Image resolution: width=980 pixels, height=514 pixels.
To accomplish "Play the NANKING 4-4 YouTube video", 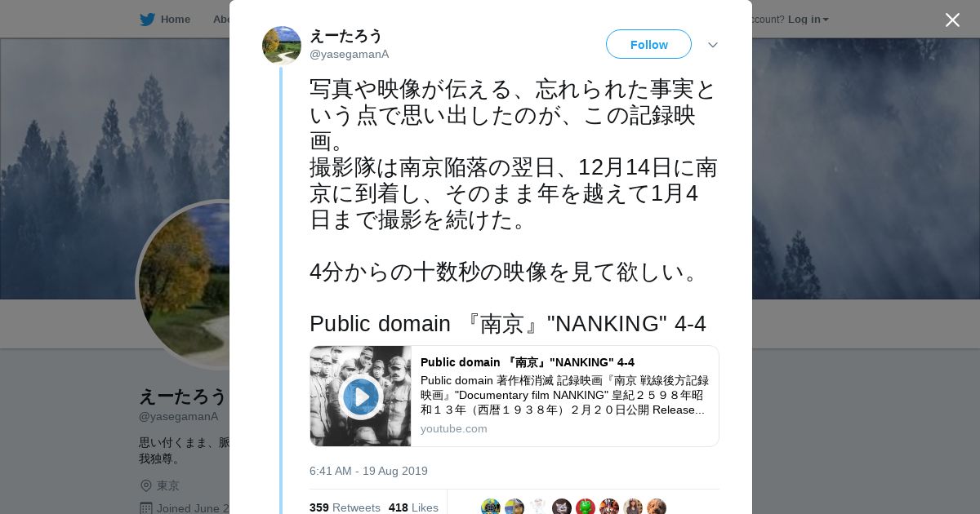I will tap(360, 397).
